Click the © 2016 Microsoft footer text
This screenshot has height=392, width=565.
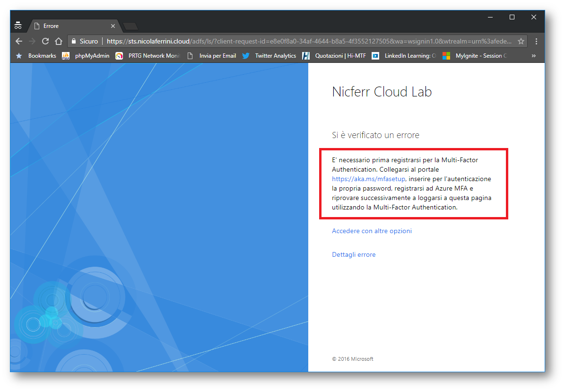[x=352, y=359]
